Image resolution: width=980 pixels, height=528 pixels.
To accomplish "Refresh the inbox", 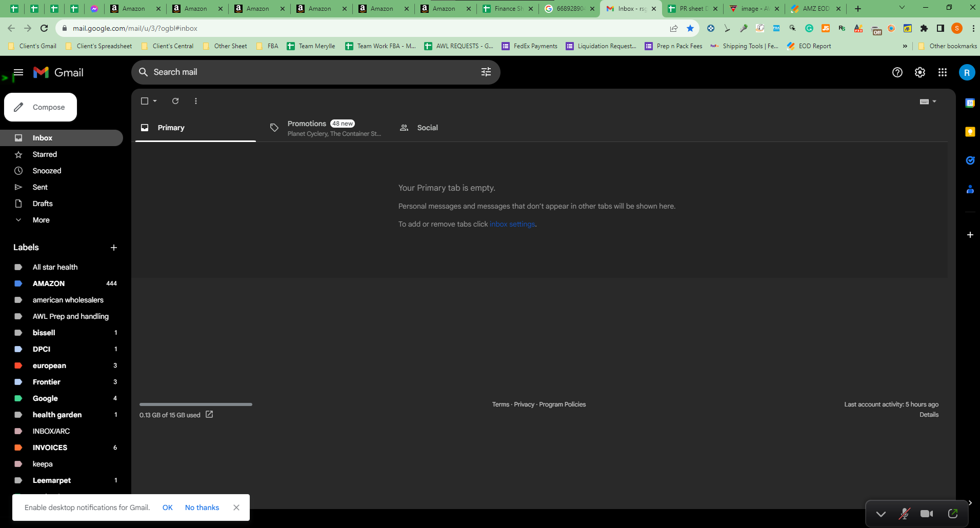I will coord(175,101).
